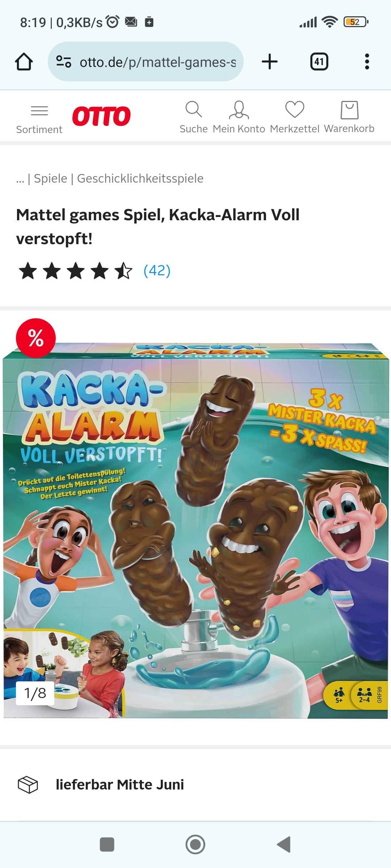The image size is (391, 868).
Task: Open the browser three-dot menu
Action: click(367, 61)
